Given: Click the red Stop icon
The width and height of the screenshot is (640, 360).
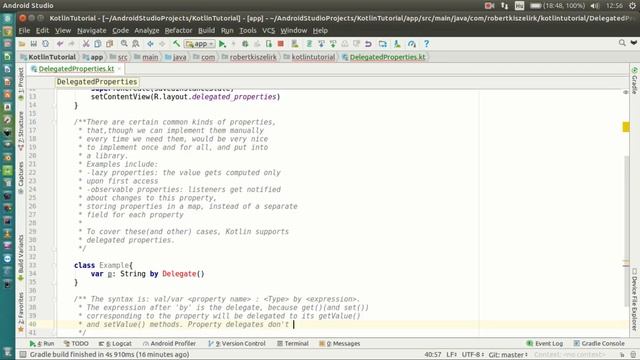Looking at the screenshot, I should pyautogui.click(x=280, y=44).
